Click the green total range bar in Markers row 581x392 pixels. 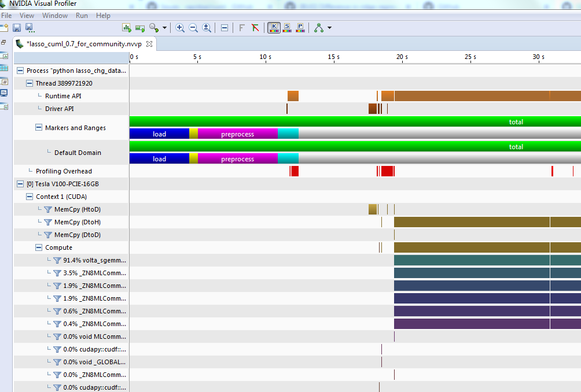point(355,121)
